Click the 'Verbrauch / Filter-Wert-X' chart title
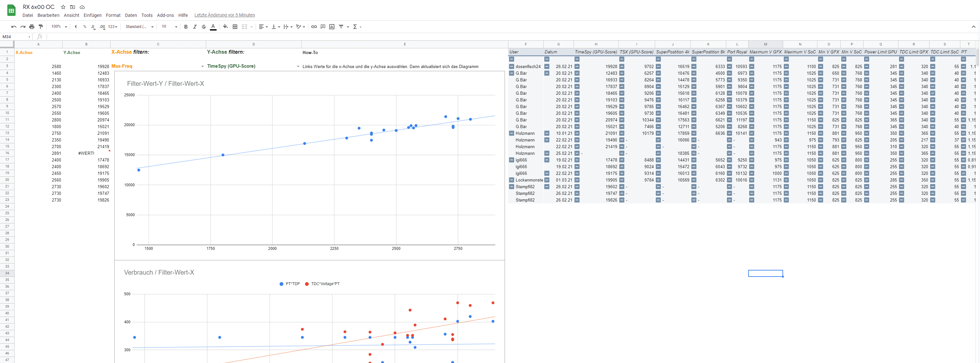The height and width of the screenshot is (363, 980). point(159,273)
